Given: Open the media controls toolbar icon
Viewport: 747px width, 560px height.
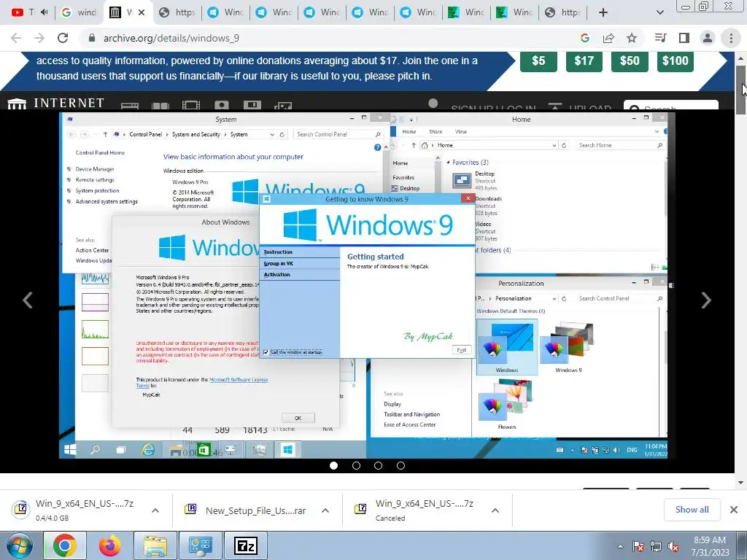Looking at the screenshot, I should point(660,38).
